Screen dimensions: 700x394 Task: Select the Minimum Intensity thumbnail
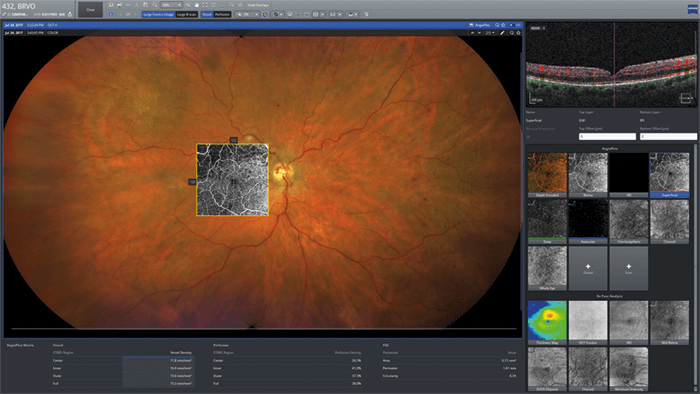pyautogui.click(x=629, y=369)
